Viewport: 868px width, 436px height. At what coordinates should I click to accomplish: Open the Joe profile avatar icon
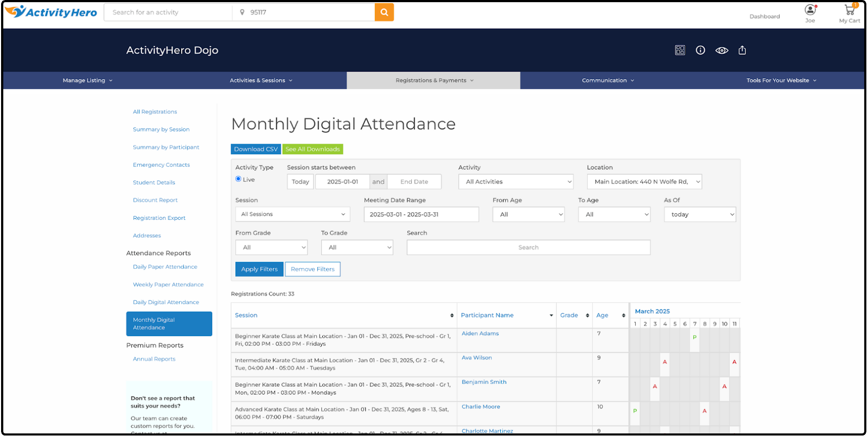[x=810, y=10]
